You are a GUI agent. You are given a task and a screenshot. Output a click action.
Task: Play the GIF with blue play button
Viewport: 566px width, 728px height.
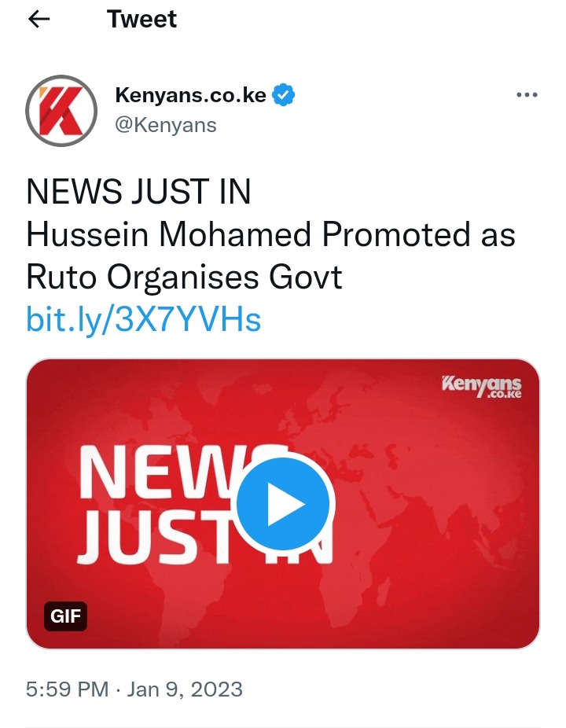point(283,504)
